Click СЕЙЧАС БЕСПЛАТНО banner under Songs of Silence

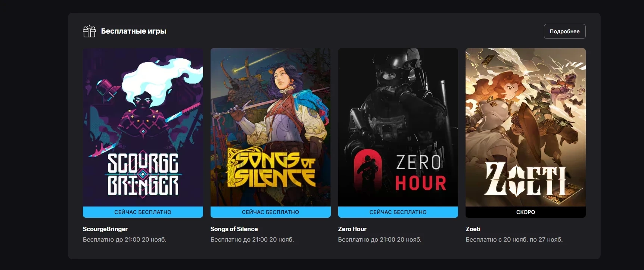coord(270,212)
